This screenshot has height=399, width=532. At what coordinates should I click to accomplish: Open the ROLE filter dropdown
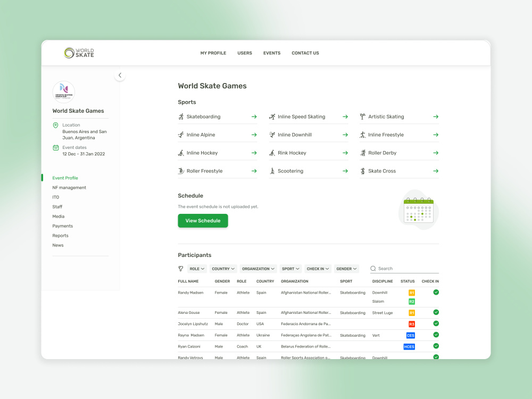click(x=197, y=269)
